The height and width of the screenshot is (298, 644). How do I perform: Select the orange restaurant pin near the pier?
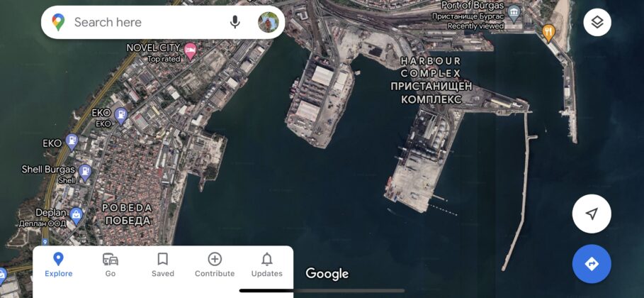tap(549, 33)
